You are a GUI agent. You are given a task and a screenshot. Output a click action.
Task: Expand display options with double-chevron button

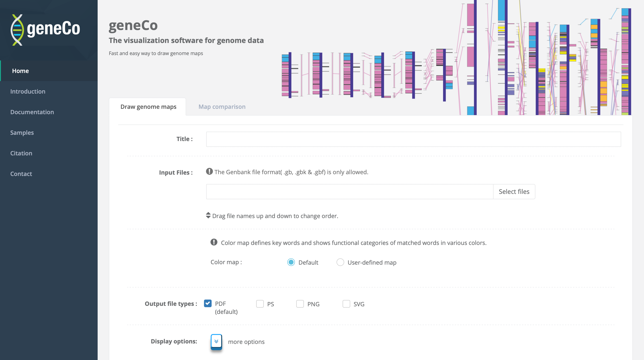pos(216,341)
